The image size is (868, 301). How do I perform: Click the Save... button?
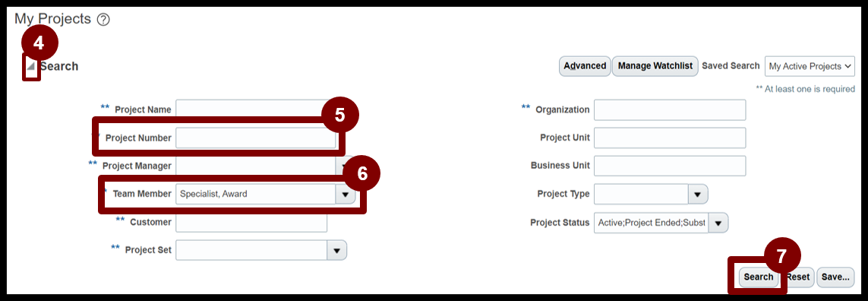pyautogui.click(x=835, y=277)
